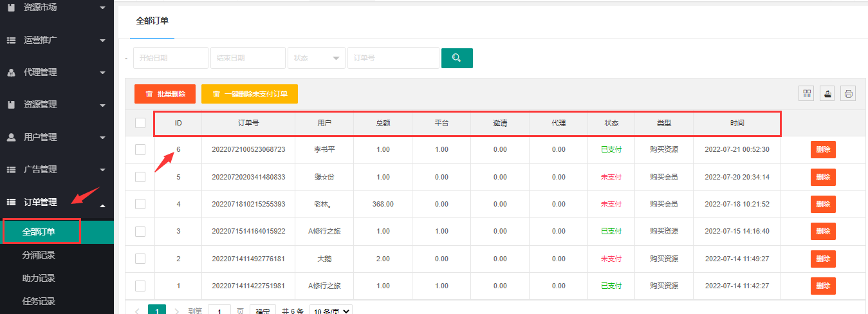Expand 资源管理 menu with its arrow

pyautogui.click(x=102, y=105)
